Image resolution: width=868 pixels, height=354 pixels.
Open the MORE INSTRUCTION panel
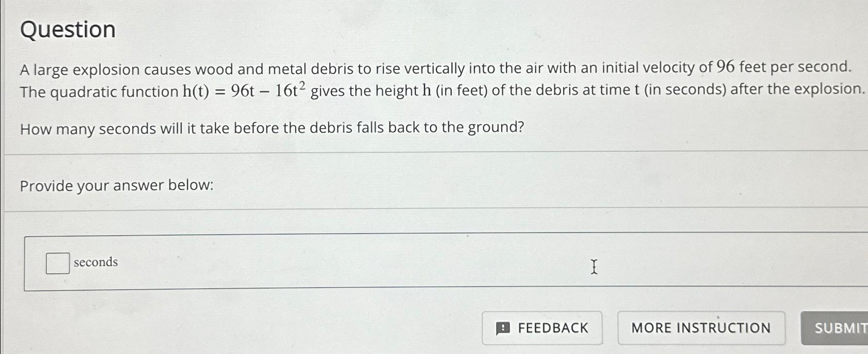(701, 327)
